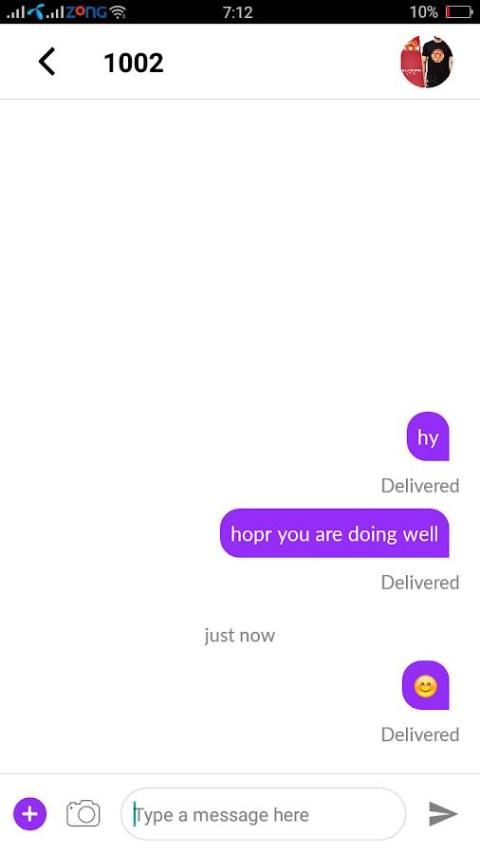Go back using the arrow icon
The height and width of the screenshot is (854, 480).
(x=47, y=62)
